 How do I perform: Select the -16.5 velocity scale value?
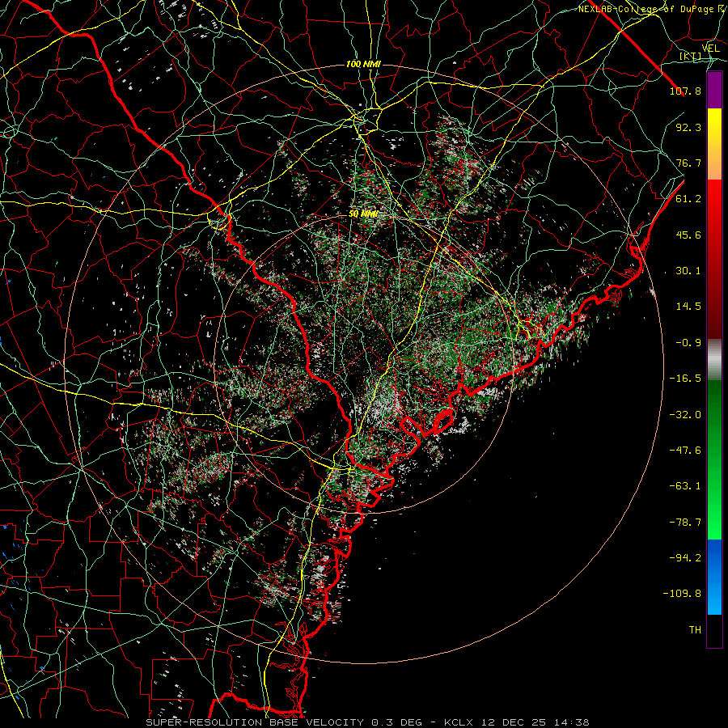[x=685, y=379]
